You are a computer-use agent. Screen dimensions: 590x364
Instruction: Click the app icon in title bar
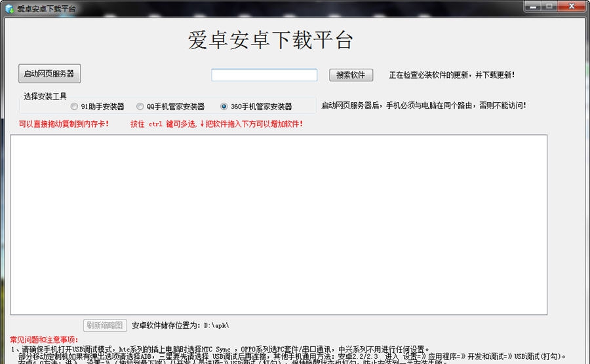[x=9, y=9]
